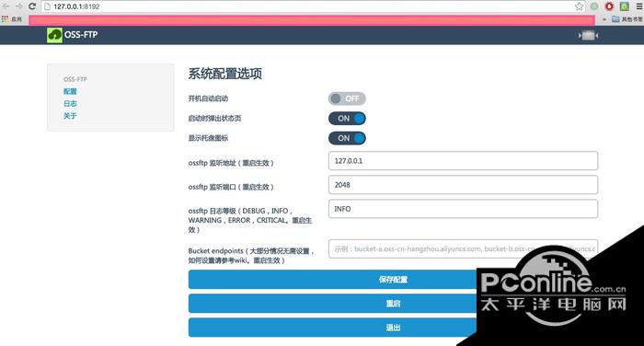Click the 启动时弹出状态页 label
Image resolution: width=644 pixels, height=346 pixels.
(214, 119)
